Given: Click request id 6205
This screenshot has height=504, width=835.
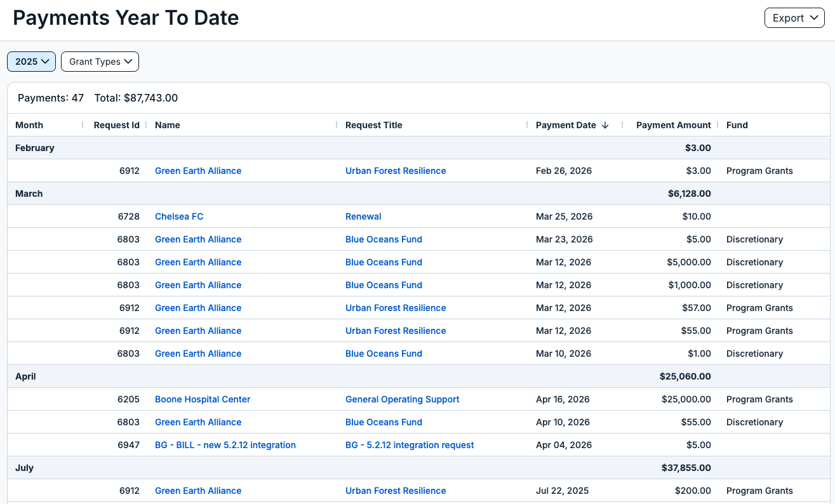Looking at the screenshot, I should coord(128,399).
